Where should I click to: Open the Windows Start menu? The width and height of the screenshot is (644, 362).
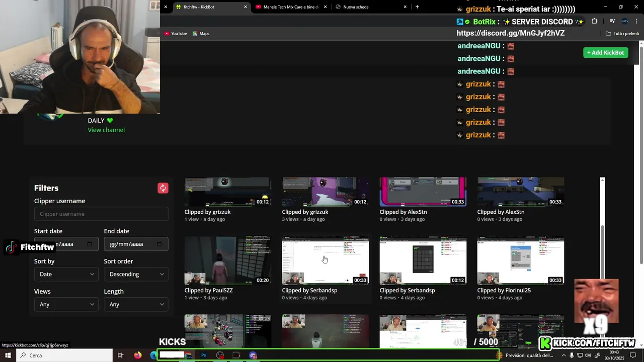[8, 355]
